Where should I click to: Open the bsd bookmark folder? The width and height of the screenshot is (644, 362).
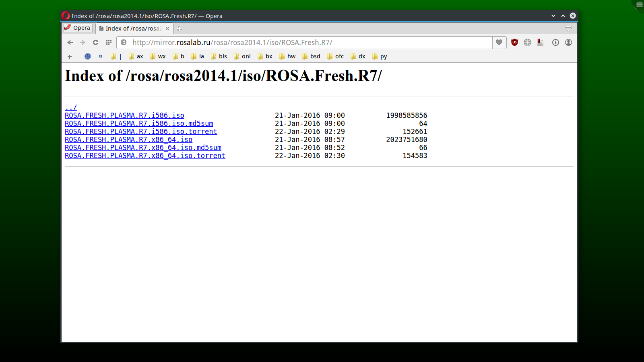point(311,56)
